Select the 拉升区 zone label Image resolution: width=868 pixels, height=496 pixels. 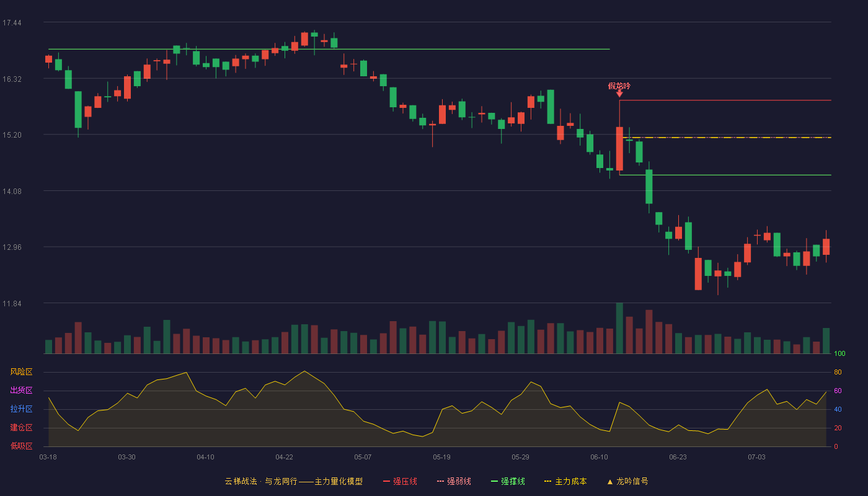(x=21, y=409)
